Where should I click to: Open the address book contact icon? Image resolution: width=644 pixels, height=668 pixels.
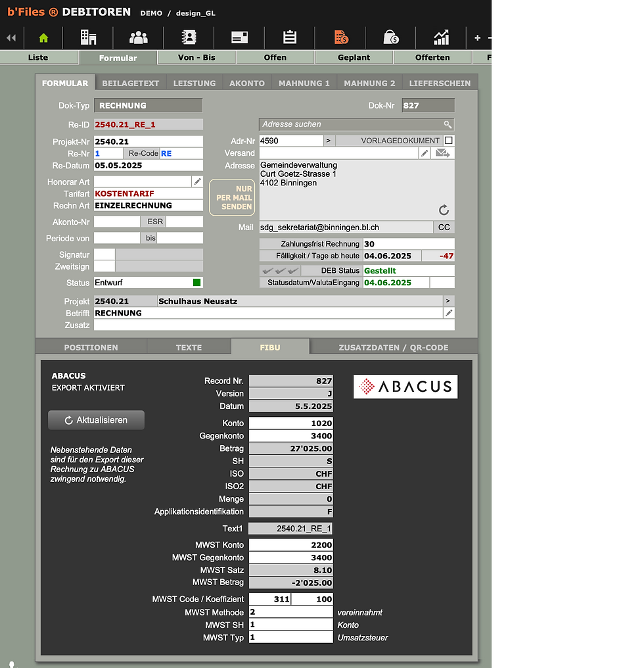coord(189,37)
